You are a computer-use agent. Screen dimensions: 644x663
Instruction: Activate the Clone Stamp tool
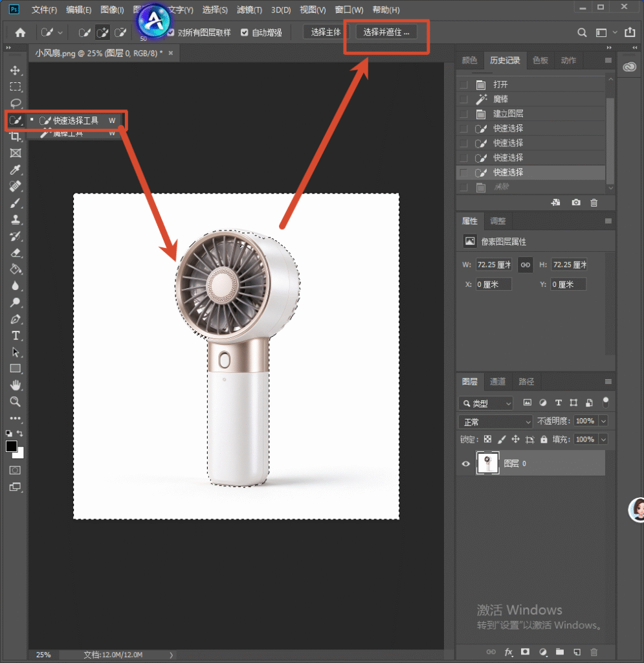(x=16, y=219)
